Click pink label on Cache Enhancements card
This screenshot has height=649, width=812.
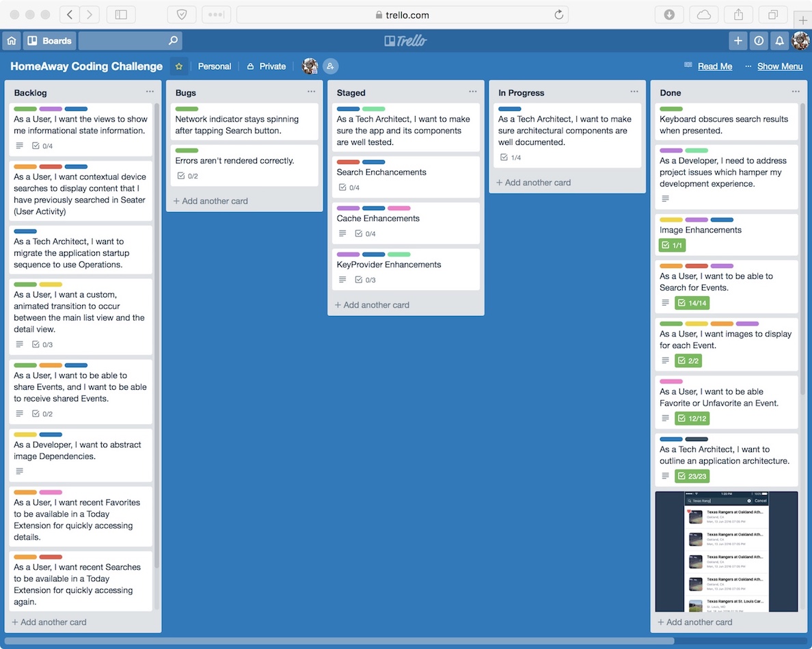pos(398,208)
